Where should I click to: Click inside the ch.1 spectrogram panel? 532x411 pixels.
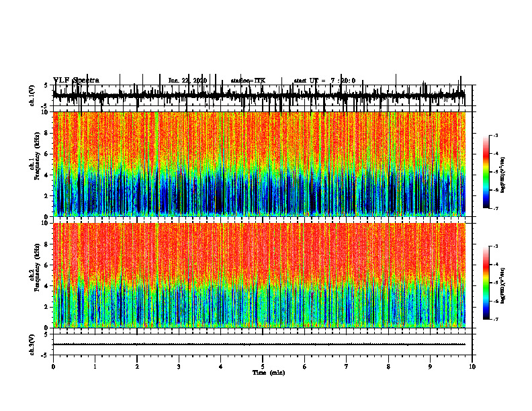[259, 164]
